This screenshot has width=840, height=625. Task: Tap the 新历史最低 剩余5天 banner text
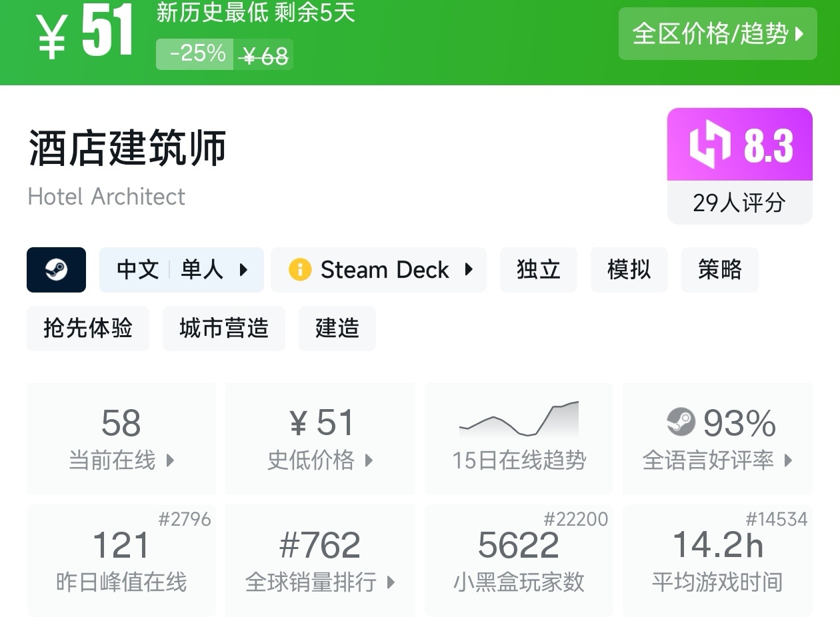click(x=255, y=13)
